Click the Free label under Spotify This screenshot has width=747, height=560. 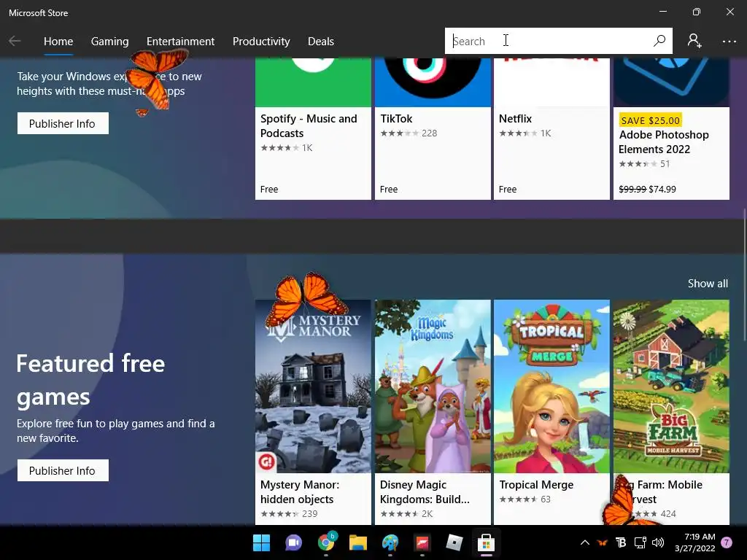[x=269, y=189]
